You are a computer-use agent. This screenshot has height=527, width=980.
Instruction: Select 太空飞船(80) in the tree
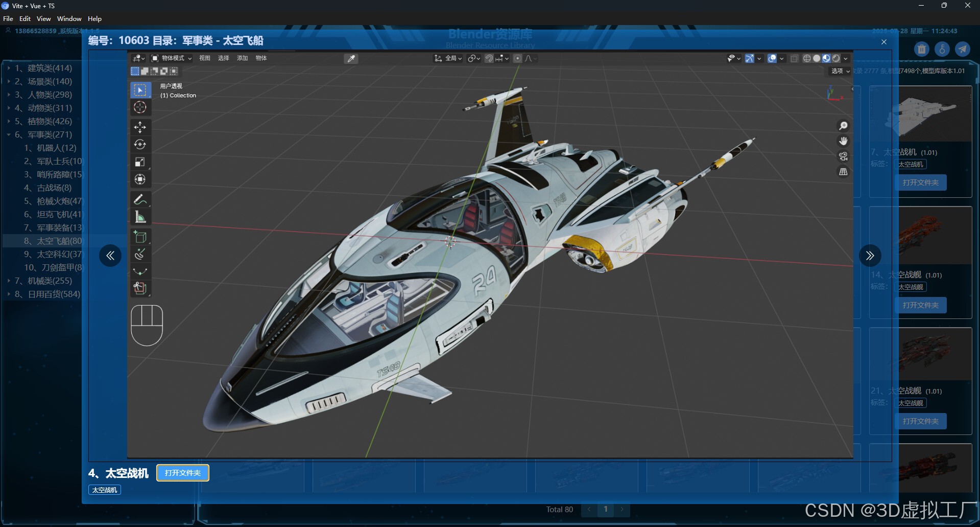[53, 241]
